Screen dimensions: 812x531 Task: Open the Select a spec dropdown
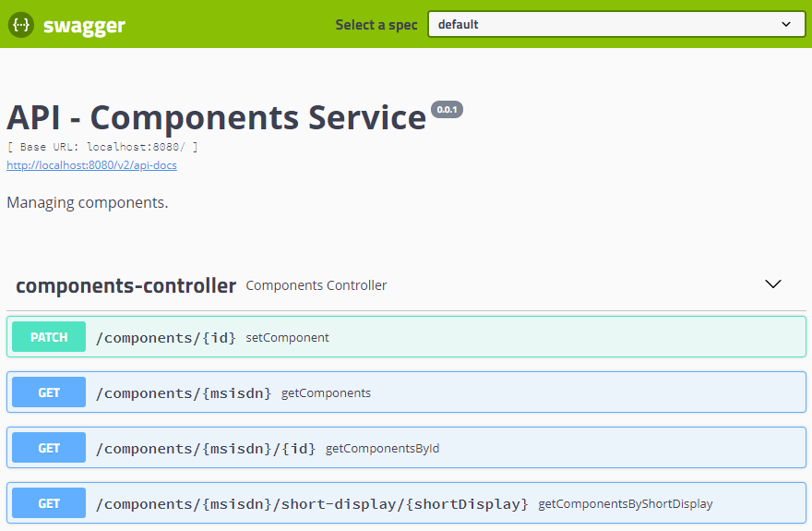coord(615,25)
